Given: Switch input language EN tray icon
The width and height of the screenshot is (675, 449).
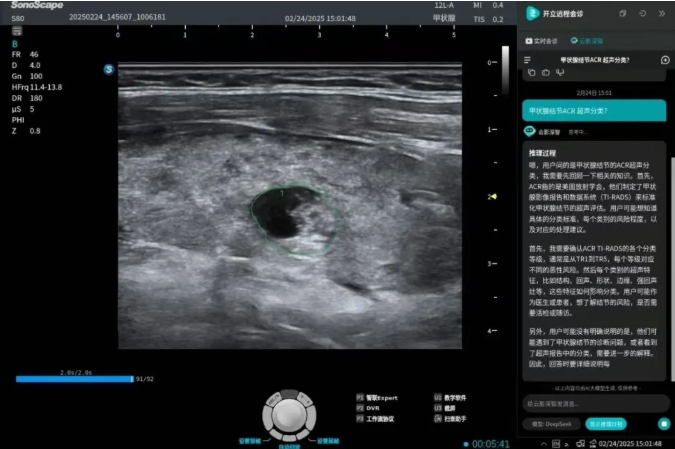Looking at the screenshot, I should (556, 443).
